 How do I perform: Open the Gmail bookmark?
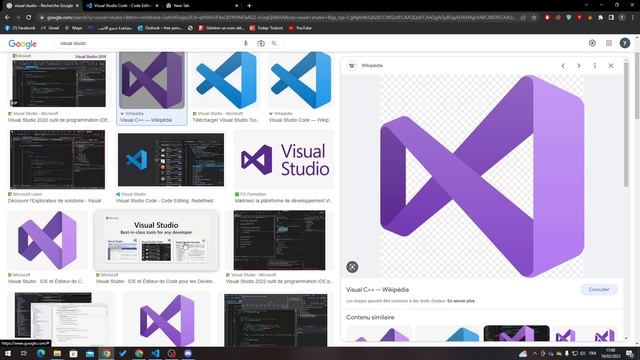(50, 28)
